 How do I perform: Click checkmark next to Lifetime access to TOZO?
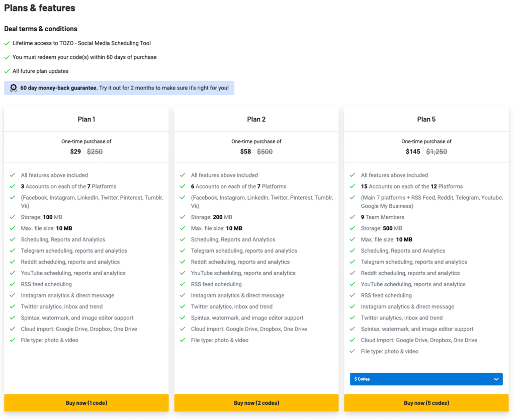coord(7,43)
